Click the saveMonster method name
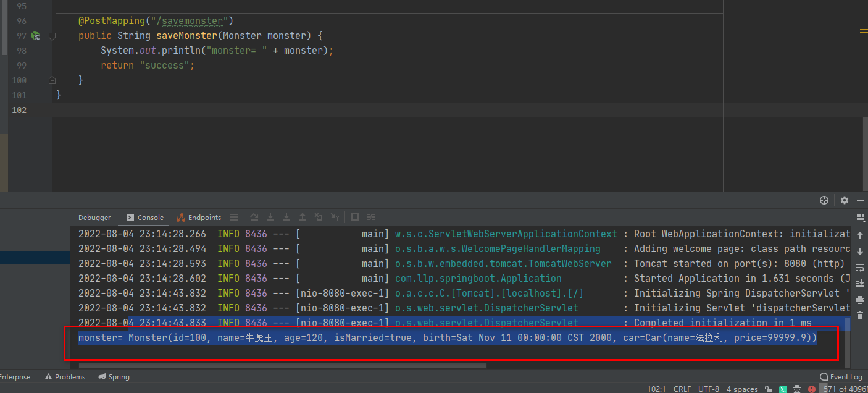868x393 pixels. [x=187, y=36]
